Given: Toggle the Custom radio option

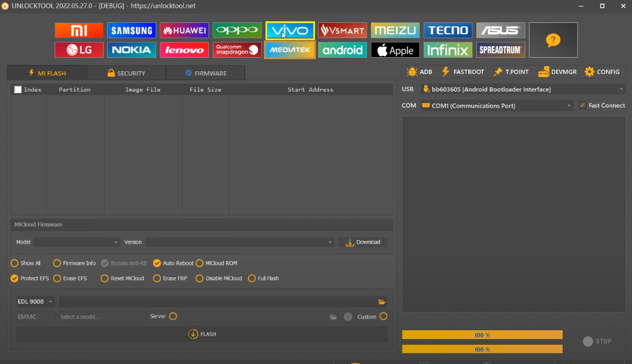Looking at the screenshot, I should 384,316.
